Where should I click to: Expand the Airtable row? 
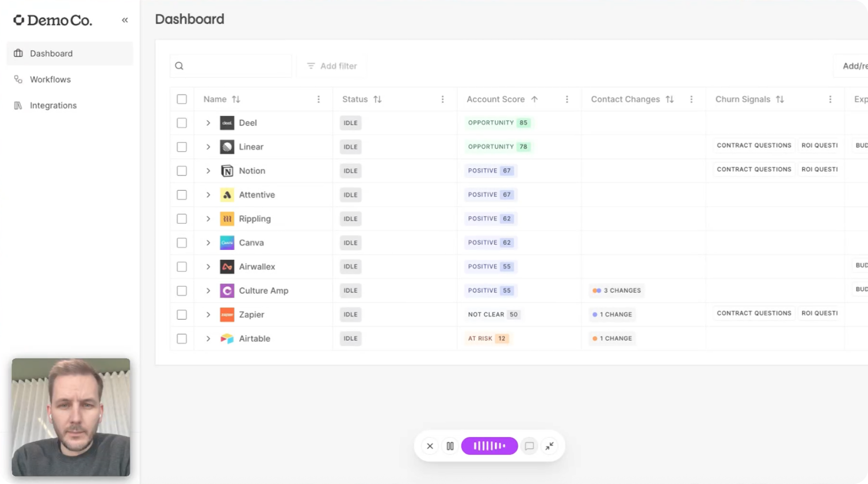click(208, 339)
